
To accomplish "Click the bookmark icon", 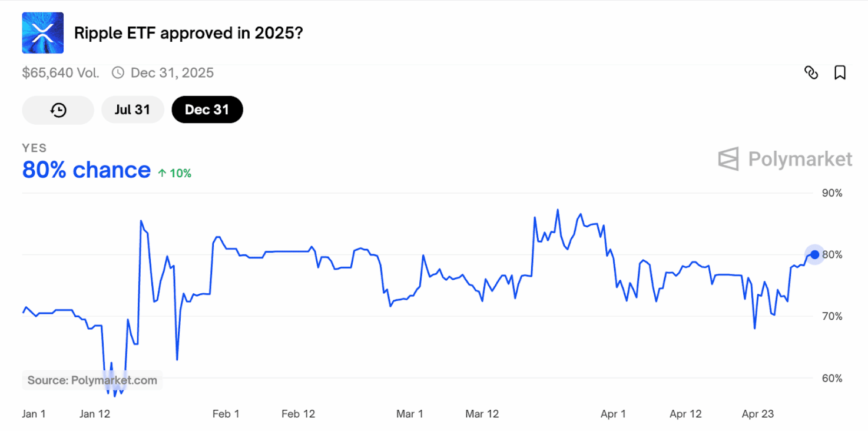I will tap(840, 72).
